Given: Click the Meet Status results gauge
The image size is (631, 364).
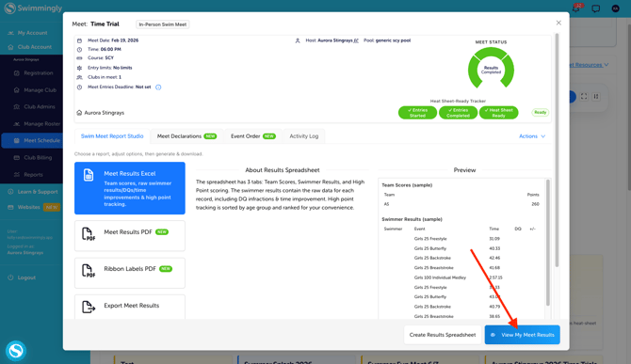Looking at the screenshot, I should [x=491, y=69].
